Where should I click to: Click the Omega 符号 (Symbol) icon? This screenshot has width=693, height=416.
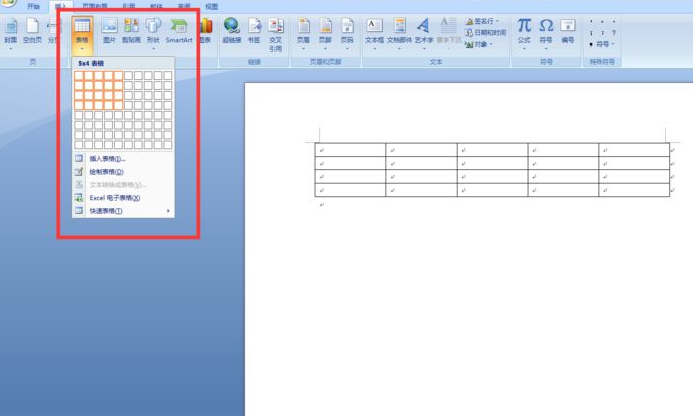pos(546,30)
